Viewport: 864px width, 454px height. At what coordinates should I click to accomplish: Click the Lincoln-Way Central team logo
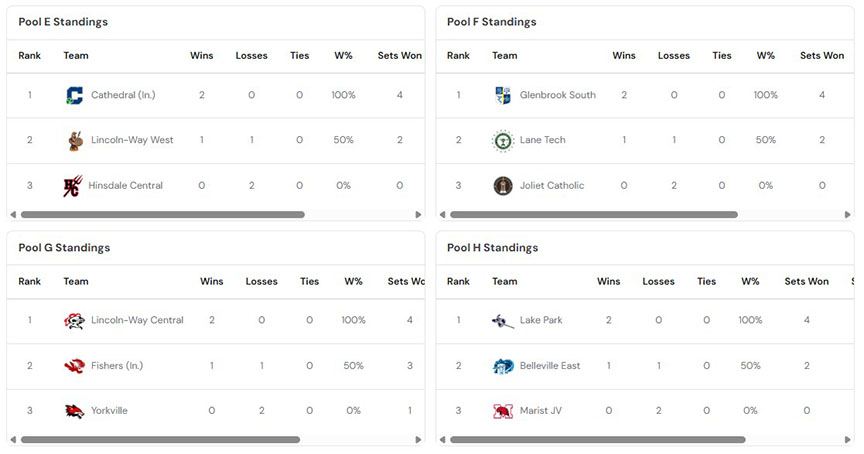coord(74,321)
